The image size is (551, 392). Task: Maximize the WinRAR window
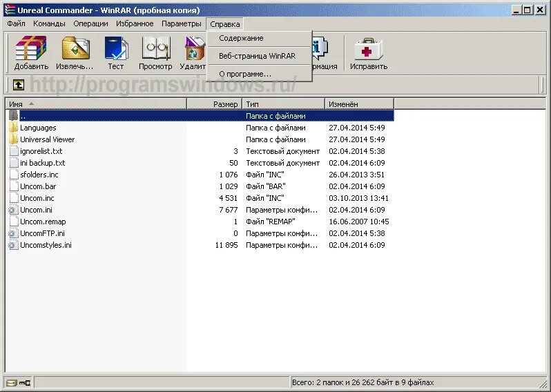pyautogui.click(x=527, y=10)
